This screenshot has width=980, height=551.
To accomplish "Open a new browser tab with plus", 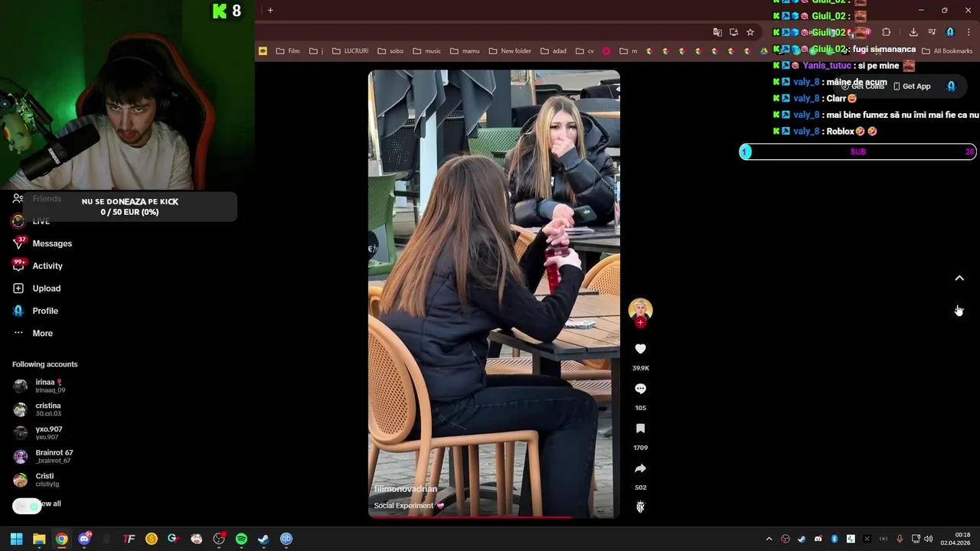I will tap(270, 10).
